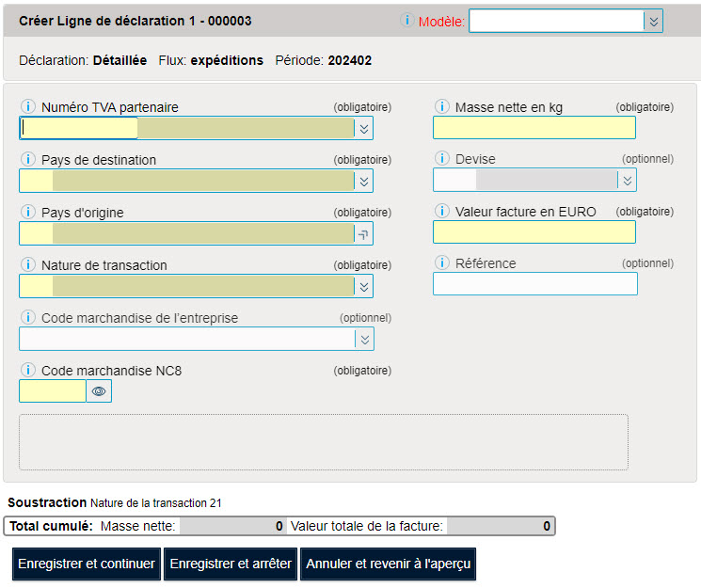701x588 pixels.
Task: Click eye icon to look up NC8 code
Action: point(99,391)
